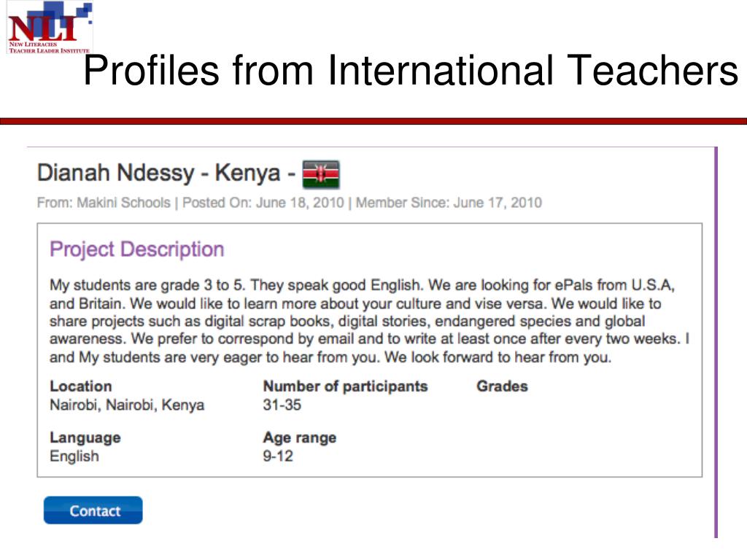This screenshot has width=747, height=560.
Task: Click the Kenya flag icon
Action: (x=321, y=174)
